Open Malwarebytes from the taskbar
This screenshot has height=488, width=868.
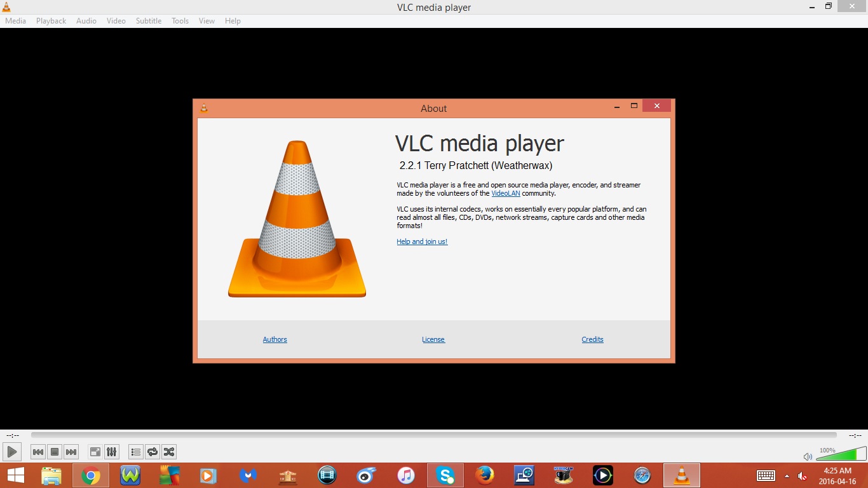coord(248,475)
